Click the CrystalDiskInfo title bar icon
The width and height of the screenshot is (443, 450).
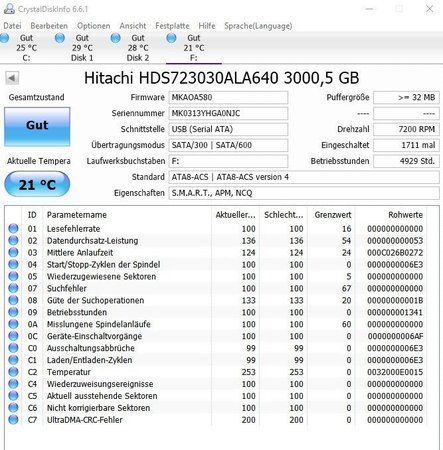click(x=9, y=9)
